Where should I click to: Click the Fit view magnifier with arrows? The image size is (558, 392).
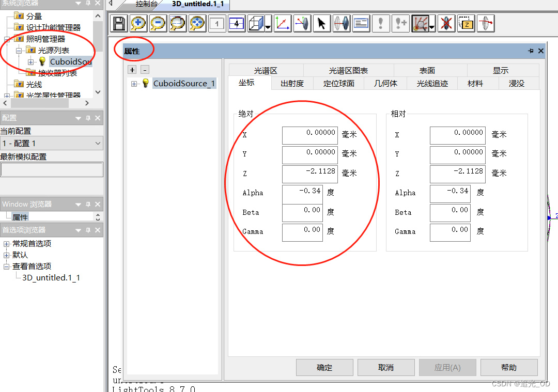click(197, 23)
